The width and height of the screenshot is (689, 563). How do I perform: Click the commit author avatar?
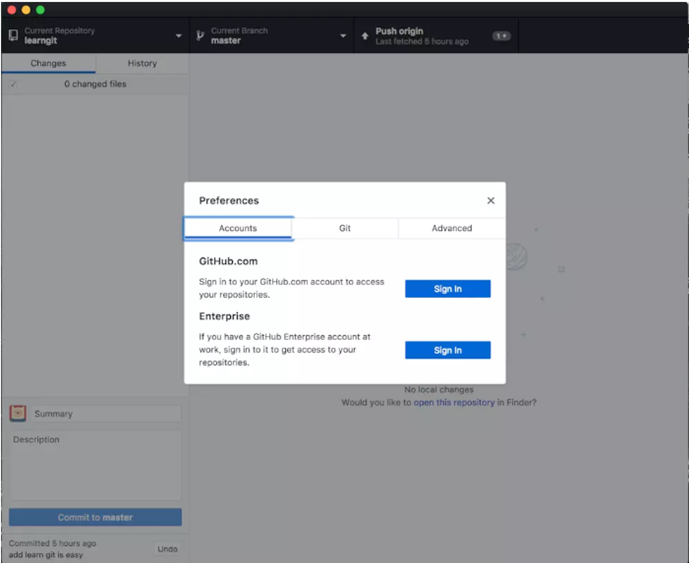click(18, 414)
